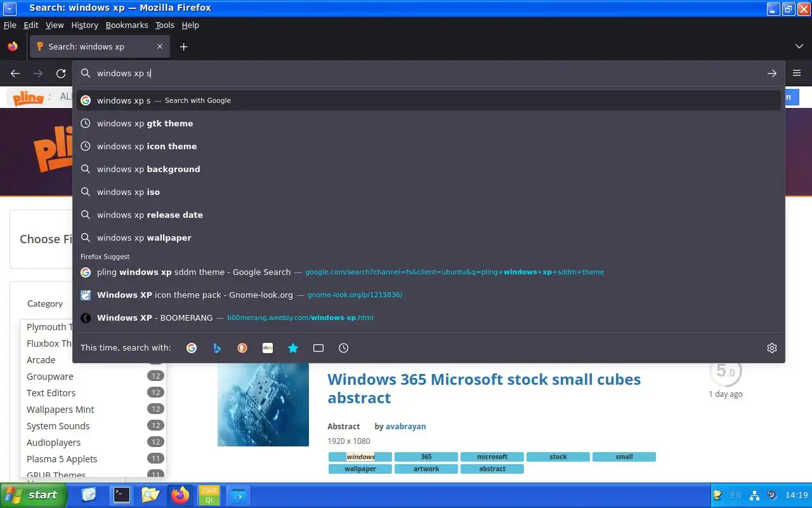812x508 pixels.
Task: Open the Firefox View icon beside the tabs
Action: pos(13,46)
